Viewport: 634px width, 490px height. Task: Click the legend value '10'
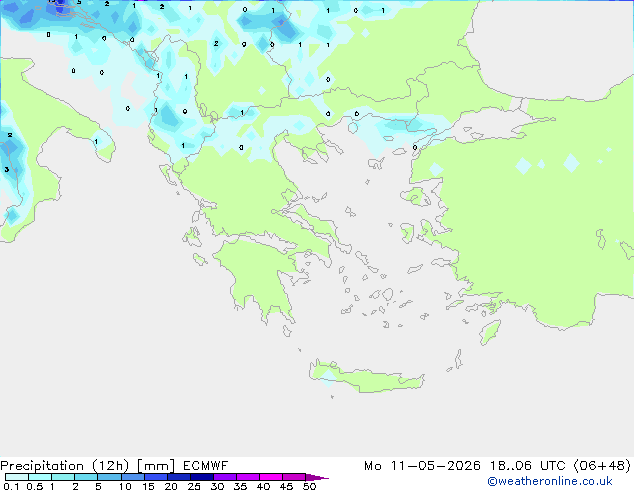pos(125,486)
